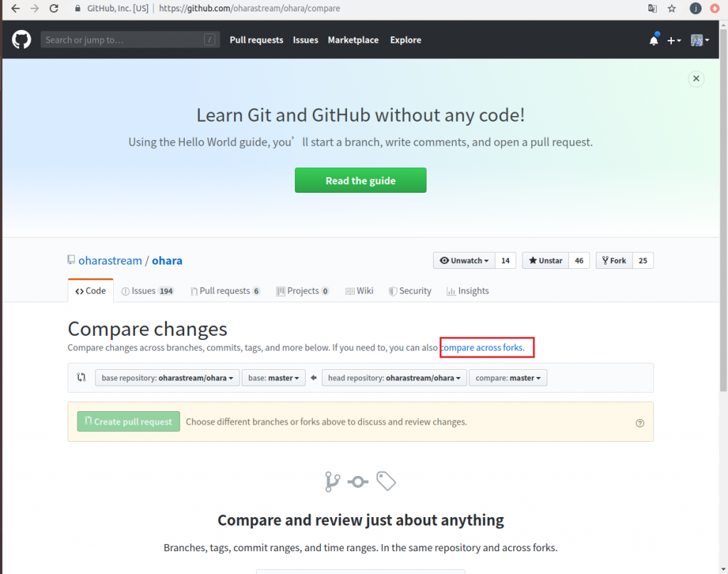The height and width of the screenshot is (574, 728).
Task: Switch to the Wiki tab
Action: tap(359, 291)
